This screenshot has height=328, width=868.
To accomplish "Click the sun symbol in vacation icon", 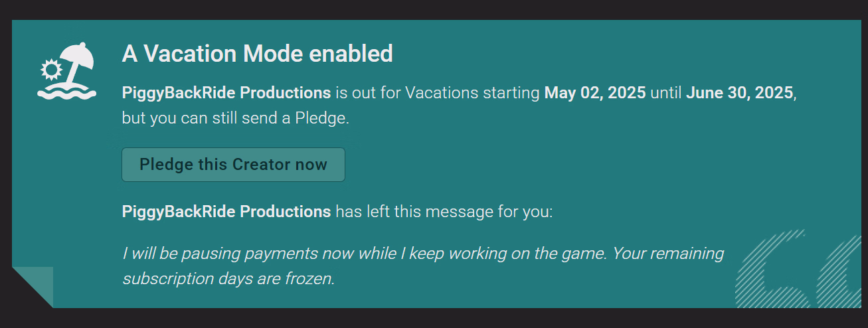I will point(50,69).
